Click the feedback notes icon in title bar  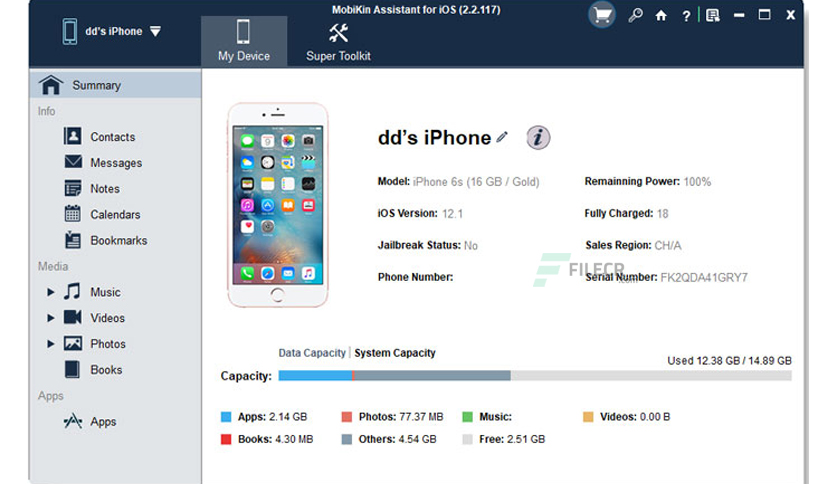(x=713, y=15)
